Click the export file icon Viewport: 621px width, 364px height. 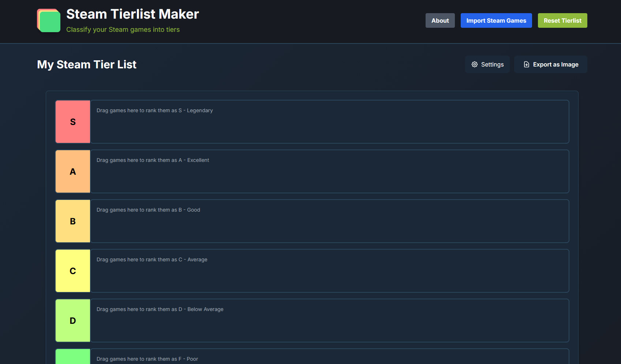pyautogui.click(x=527, y=64)
